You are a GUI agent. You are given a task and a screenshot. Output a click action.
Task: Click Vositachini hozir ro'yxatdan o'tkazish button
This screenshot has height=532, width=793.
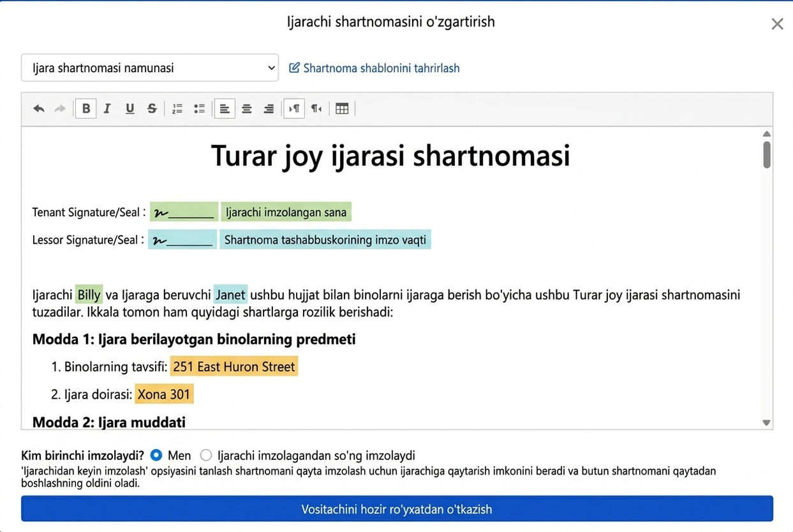tap(397, 509)
